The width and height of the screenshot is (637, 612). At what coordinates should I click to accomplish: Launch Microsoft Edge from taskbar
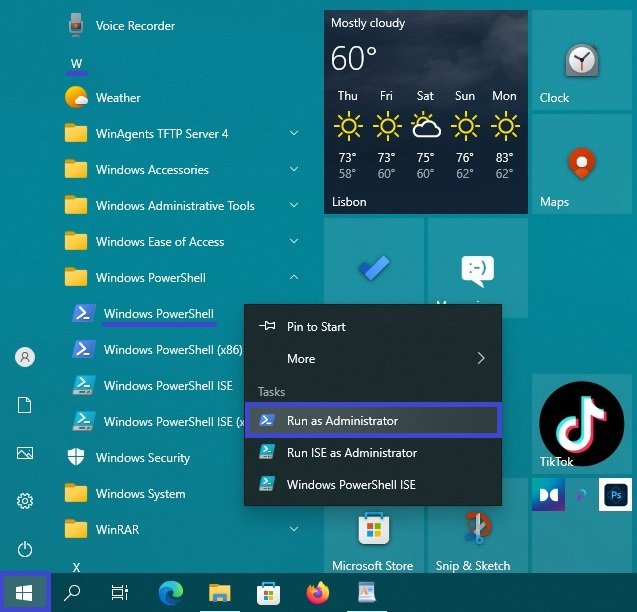(171, 593)
